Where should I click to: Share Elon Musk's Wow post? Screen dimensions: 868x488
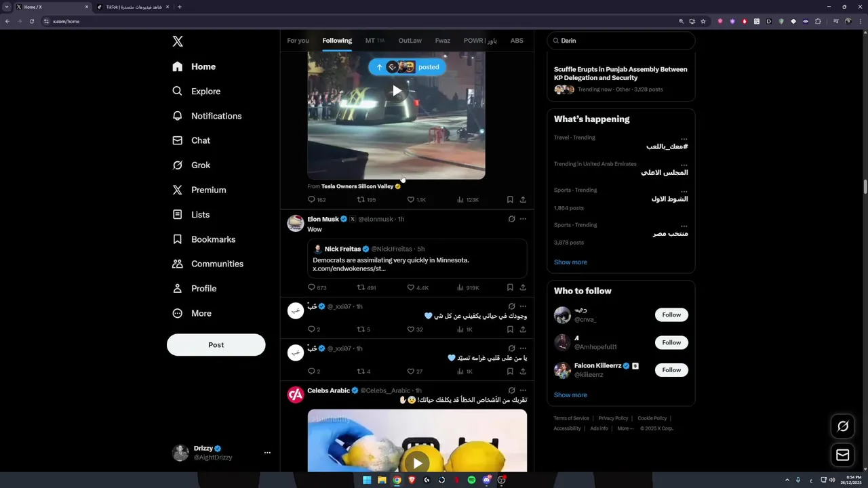[523, 287]
